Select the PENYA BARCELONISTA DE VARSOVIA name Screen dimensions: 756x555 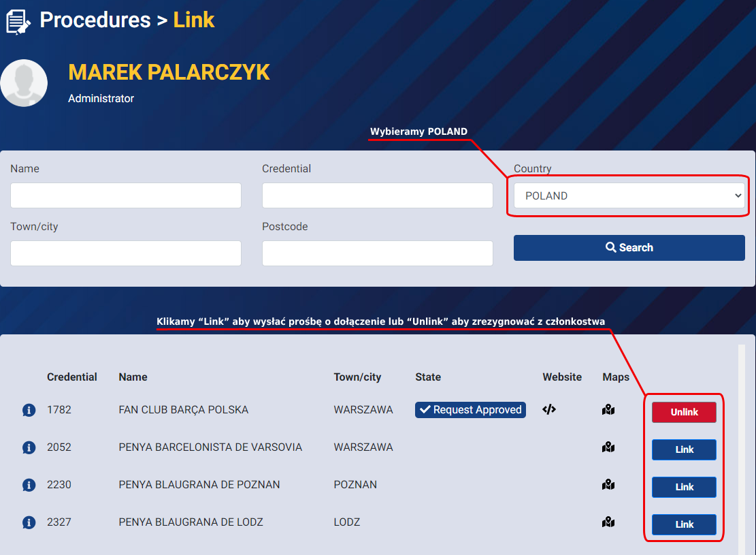coord(210,447)
